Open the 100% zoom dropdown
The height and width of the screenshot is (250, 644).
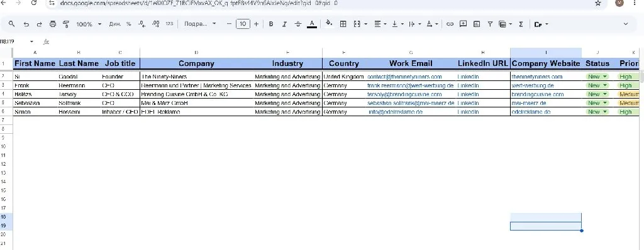click(89, 24)
